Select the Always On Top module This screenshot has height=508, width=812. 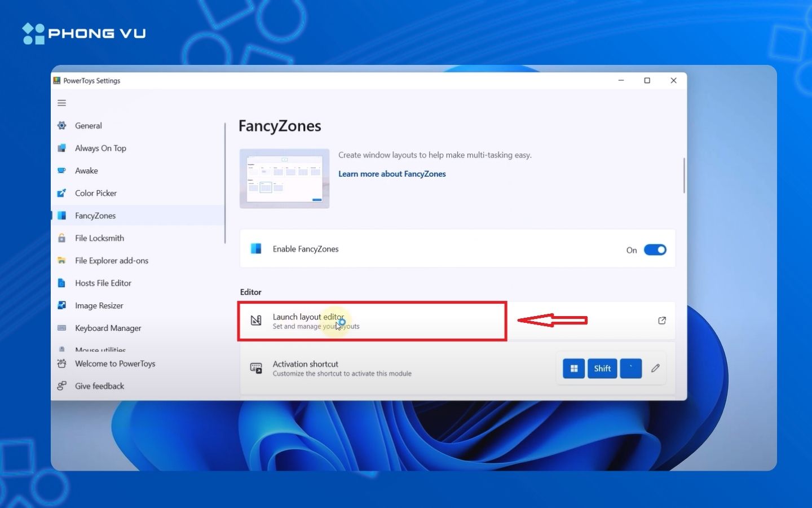[100, 148]
